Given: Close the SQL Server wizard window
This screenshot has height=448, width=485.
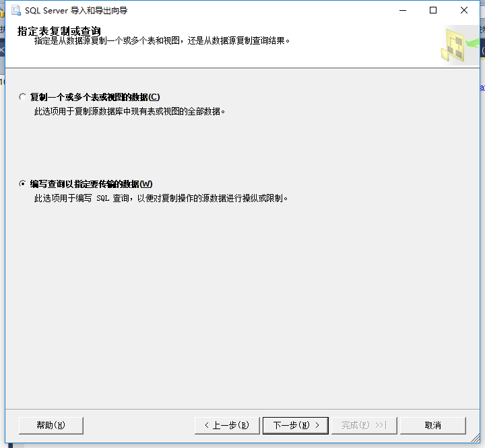Looking at the screenshot, I should point(464,10).
